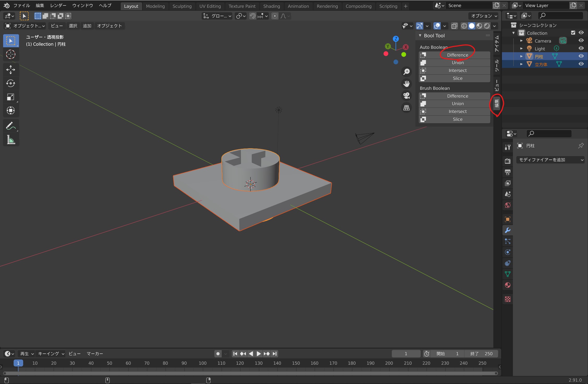The image size is (588, 384).
Task: Toggle camera view icon in viewport
Action: [x=407, y=96]
